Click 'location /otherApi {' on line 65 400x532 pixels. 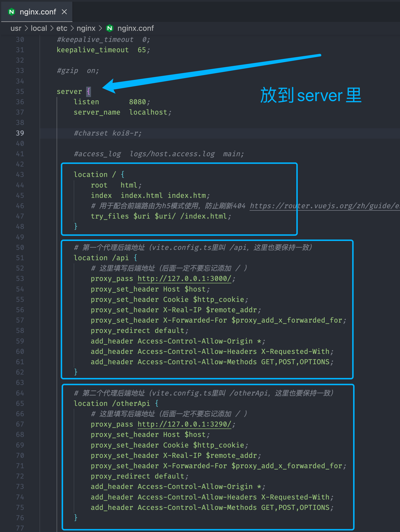(x=116, y=403)
